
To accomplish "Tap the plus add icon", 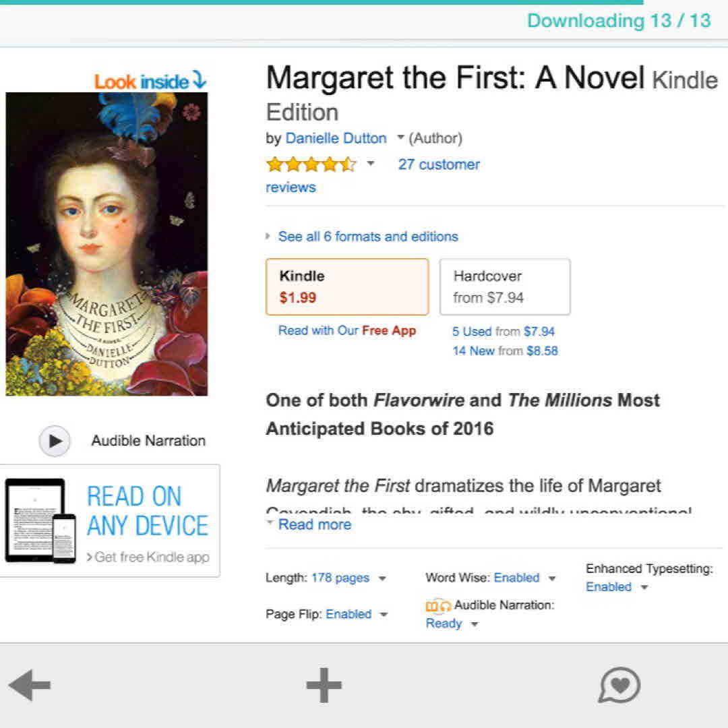I will pyautogui.click(x=324, y=685).
